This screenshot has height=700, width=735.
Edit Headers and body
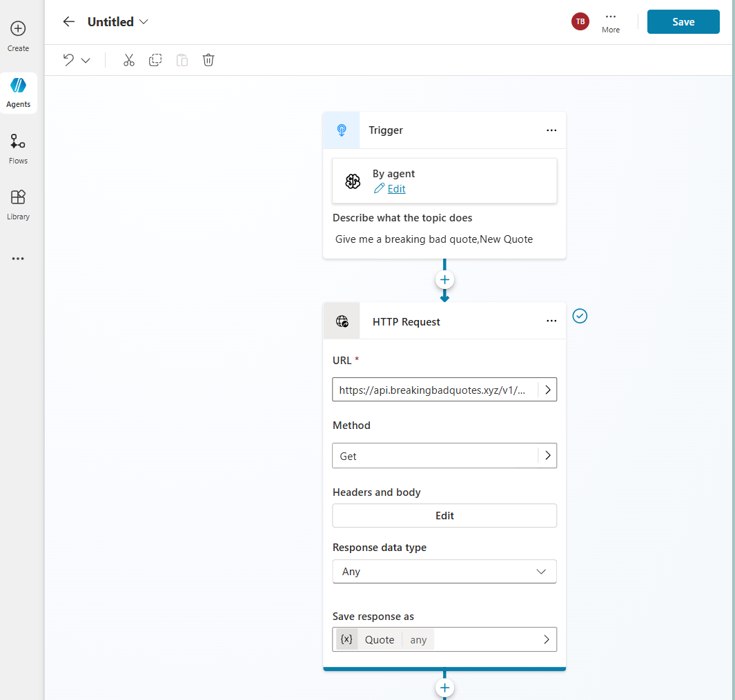click(x=444, y=516)
